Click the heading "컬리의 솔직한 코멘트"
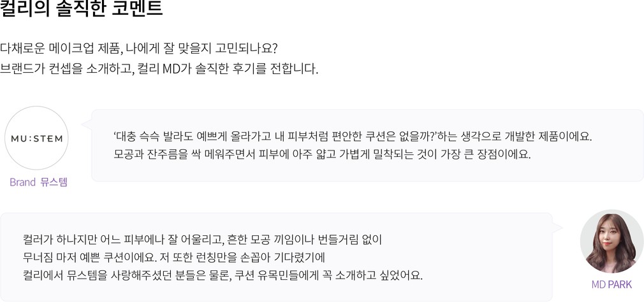The image size is (644, 308). pyautogui.click(x=82, y=10)
